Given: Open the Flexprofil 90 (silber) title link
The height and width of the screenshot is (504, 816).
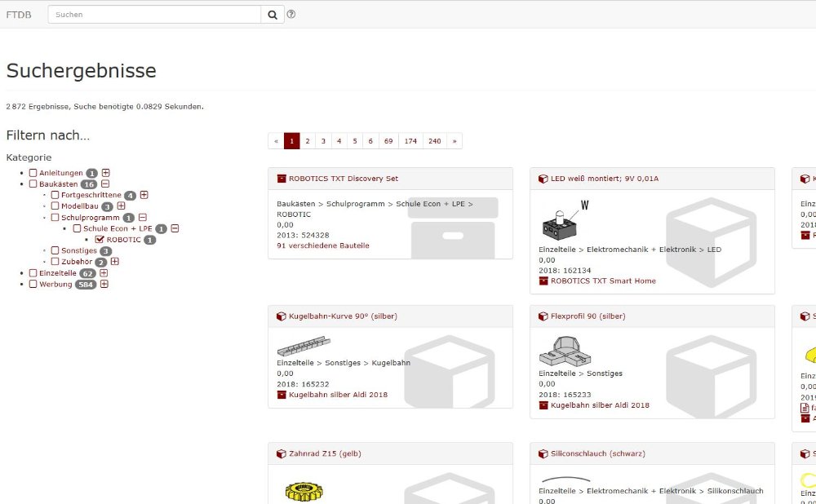Looking at the screenshot, I should 588,316.
